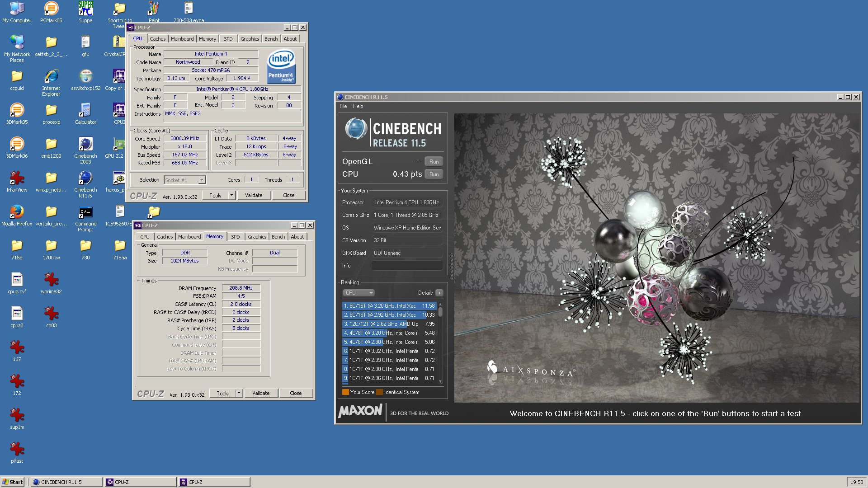Open sswitchxp152 desktop icon
This screenshot has width=868, height=488.
pyautogui.click(x=85, y=80)
